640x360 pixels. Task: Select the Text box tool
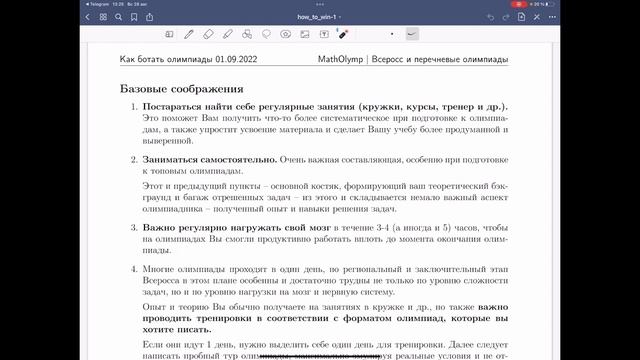pyautogui.click(x=324, y=34)
